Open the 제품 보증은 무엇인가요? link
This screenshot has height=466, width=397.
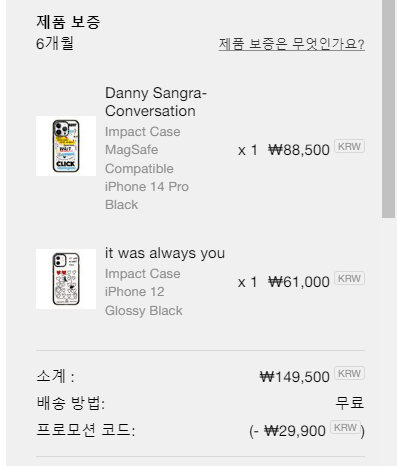coord(291,44)
